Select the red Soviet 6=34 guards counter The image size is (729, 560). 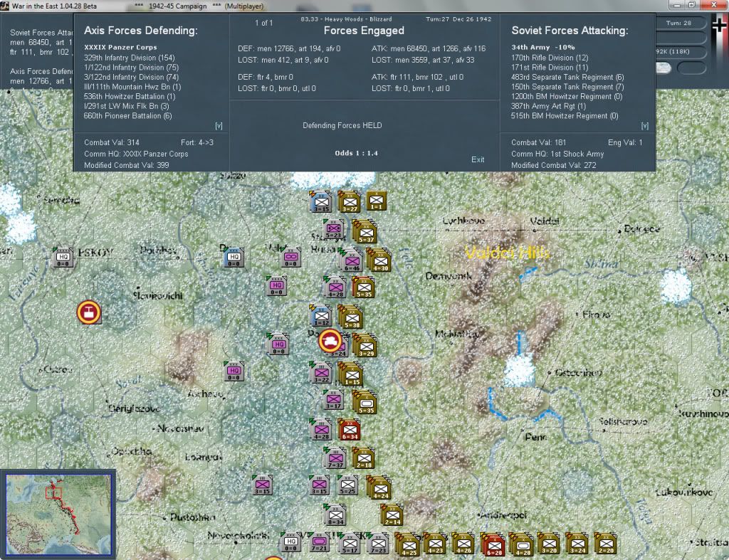click(350, 430)
